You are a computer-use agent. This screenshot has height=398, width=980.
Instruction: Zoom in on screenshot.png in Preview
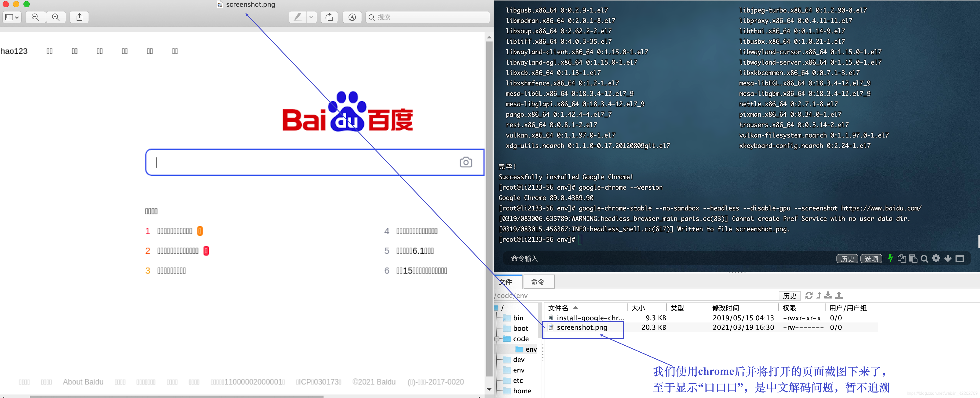pyautogui.click(x=55, y=17)
